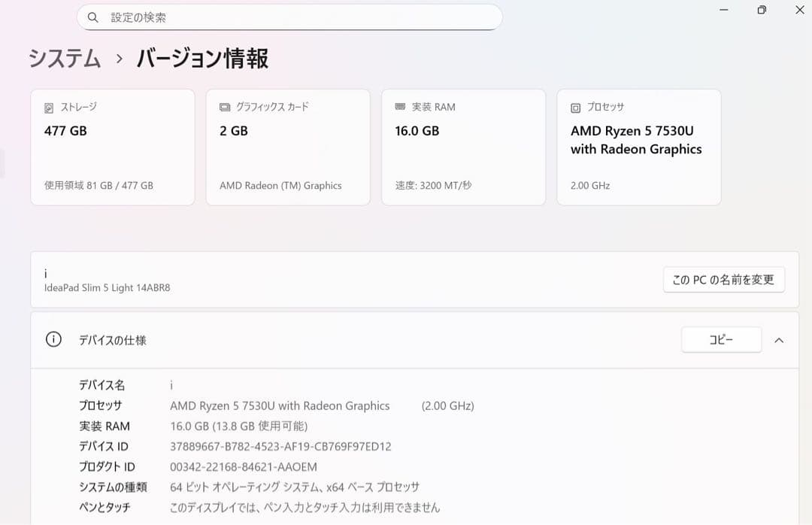This screenshot has height=525, width=812.
Task: Click the バージョン情報 breadcrumb label
Action: (x=203, y=58)
